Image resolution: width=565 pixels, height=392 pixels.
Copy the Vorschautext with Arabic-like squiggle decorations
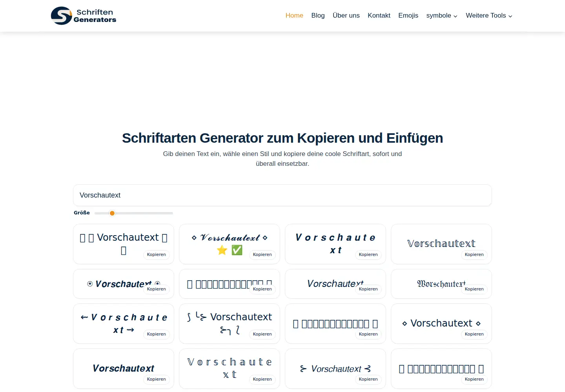262,334
